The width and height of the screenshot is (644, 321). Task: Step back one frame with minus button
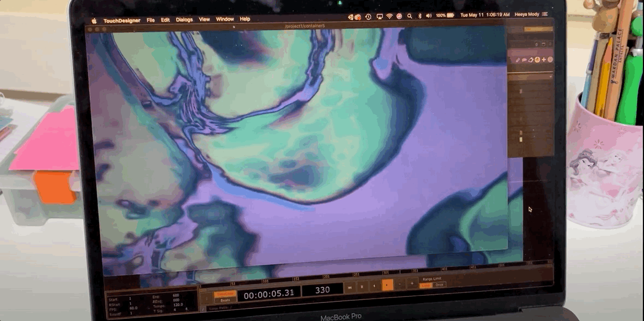[x=400, y=284]
